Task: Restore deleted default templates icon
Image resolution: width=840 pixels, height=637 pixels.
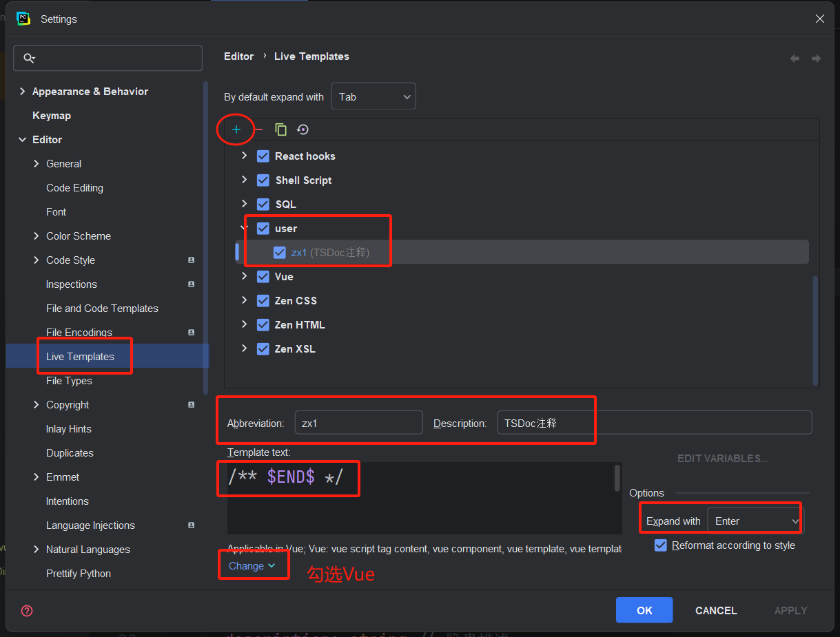Action: click(x=303, y=129)
